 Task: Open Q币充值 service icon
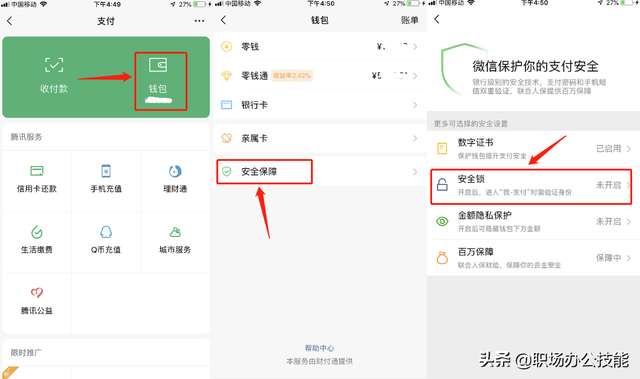[x=106, y=232]
